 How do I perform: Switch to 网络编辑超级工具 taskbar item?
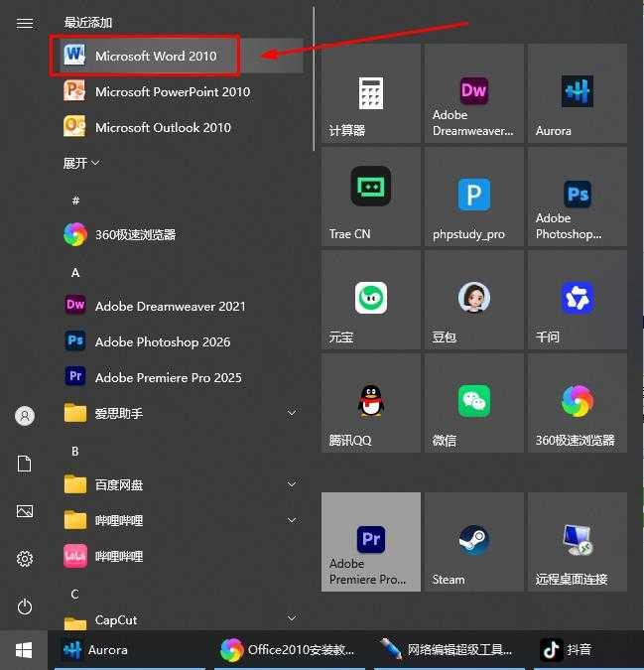point(450,650)
